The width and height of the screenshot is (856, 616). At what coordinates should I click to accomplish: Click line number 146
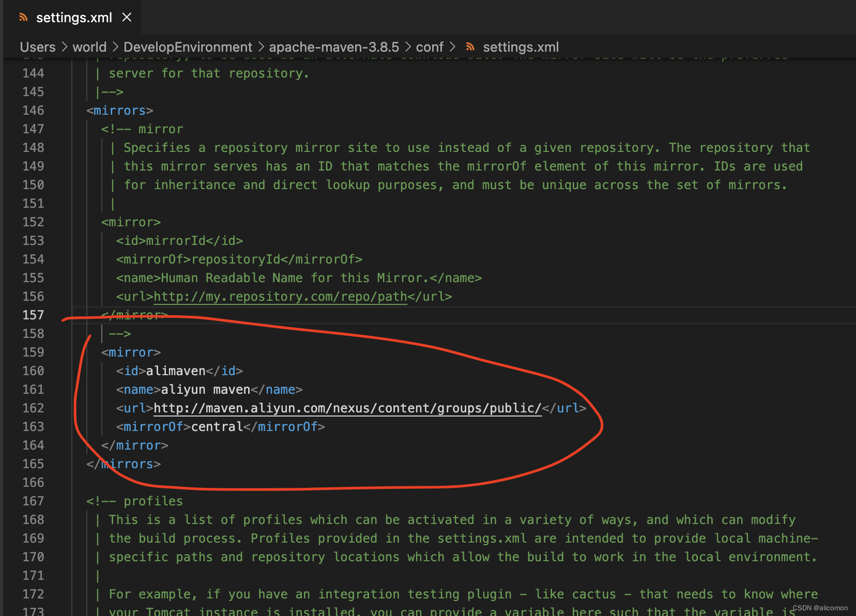coord(33,111)
